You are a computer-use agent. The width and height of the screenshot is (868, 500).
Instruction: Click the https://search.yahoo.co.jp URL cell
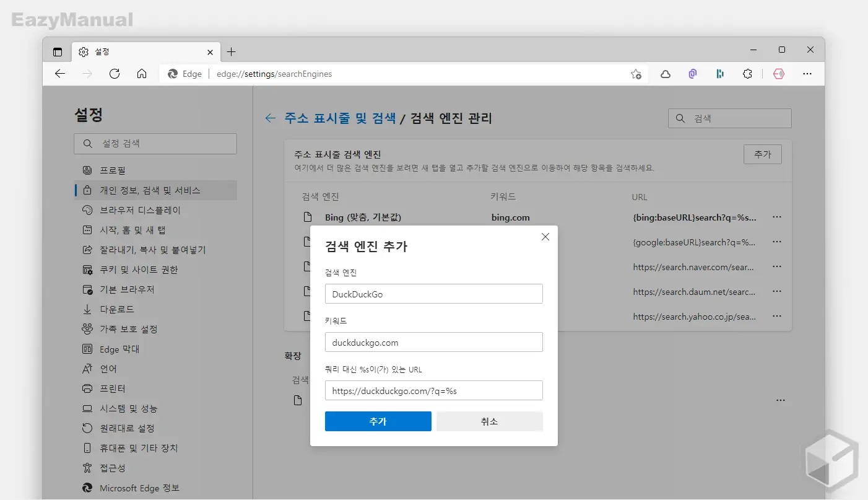tap(694, 317)
